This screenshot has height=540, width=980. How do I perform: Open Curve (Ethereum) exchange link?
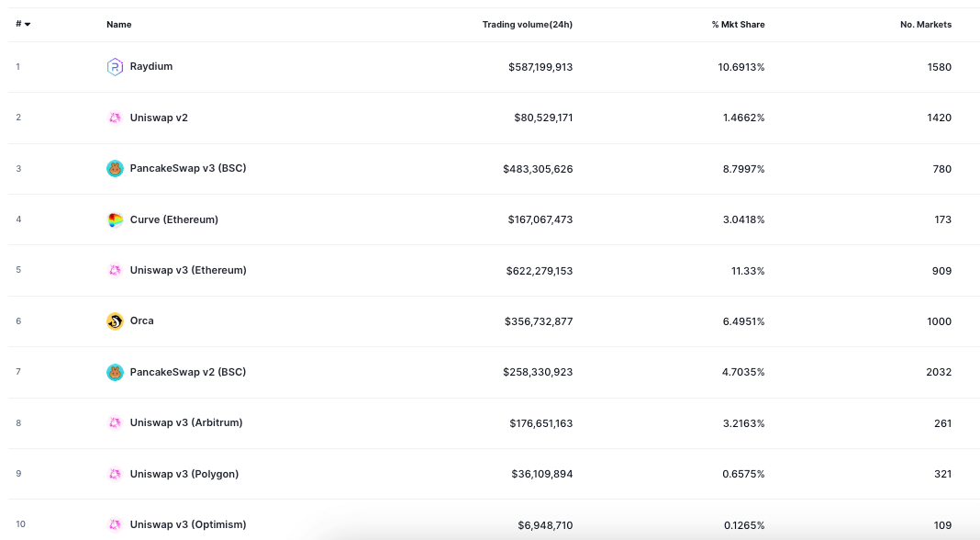pos(173,219)
